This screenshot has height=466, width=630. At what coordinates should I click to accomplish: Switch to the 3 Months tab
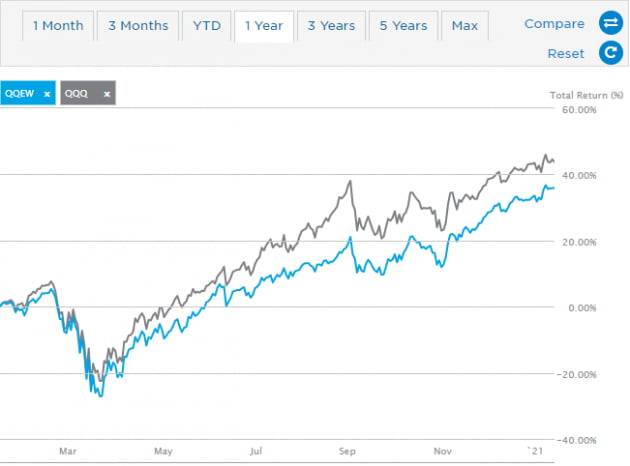coord(138,25)
